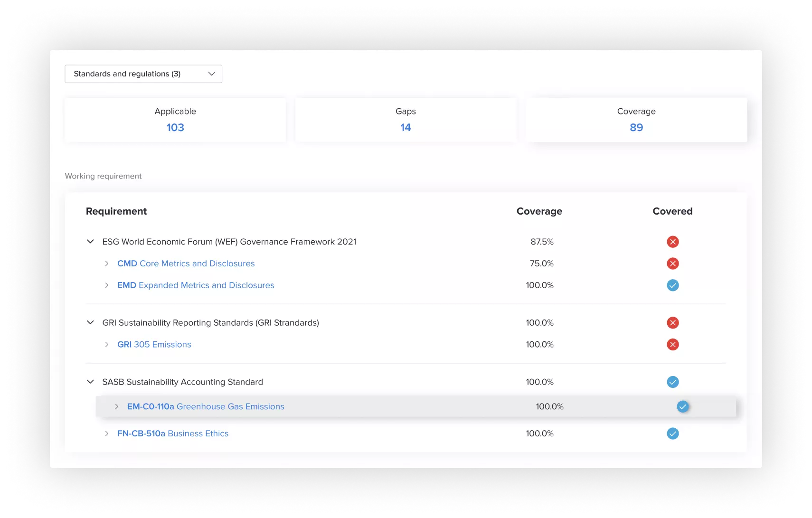Click the blue checkmark for SASB Standard
The width and height of the screenshot is (812, 518).
(673, 382)
